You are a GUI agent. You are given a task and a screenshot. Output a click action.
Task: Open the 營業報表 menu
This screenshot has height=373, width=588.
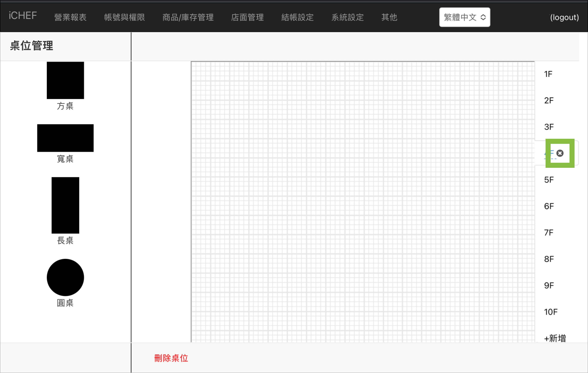(x=70, y=17)
